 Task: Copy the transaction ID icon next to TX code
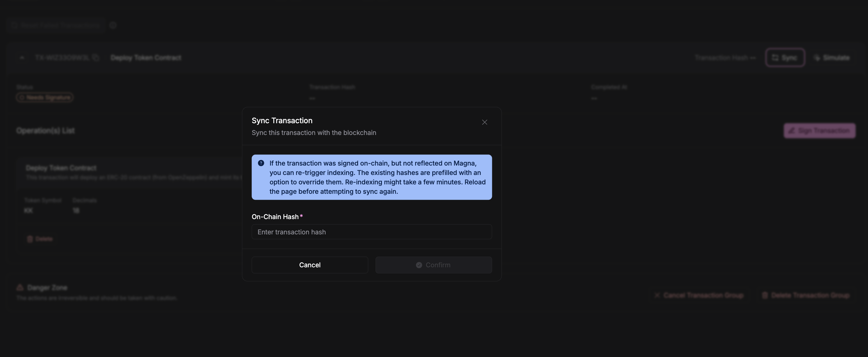pos(96,58)
